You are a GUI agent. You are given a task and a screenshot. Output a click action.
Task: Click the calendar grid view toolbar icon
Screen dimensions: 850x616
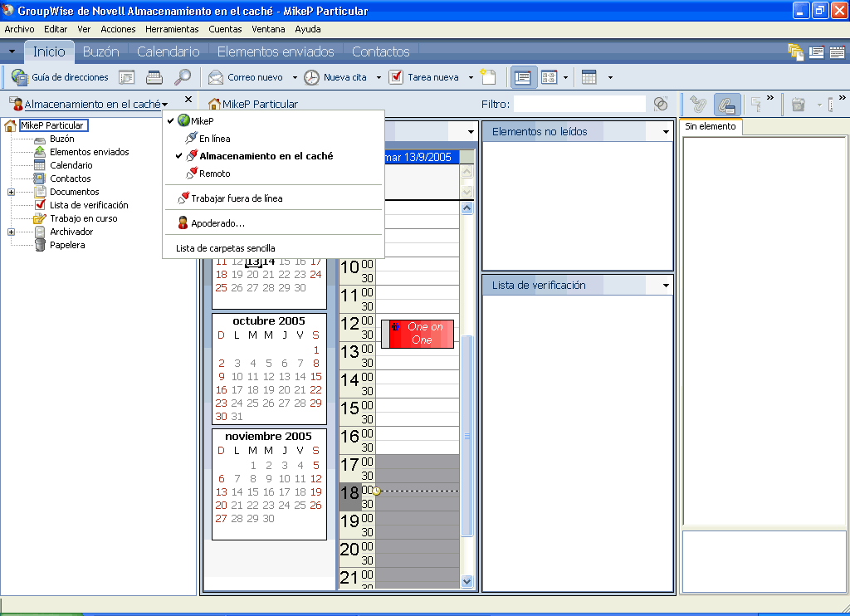(x=589, y=77)
